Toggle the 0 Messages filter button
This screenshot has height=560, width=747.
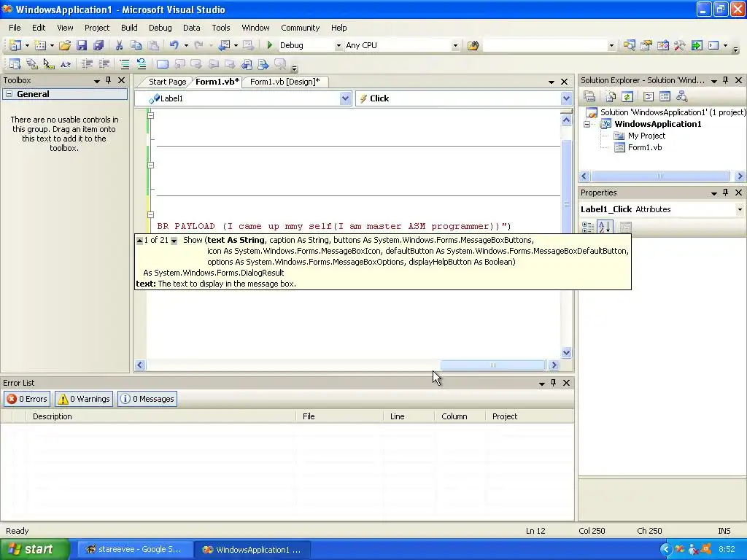(x=147, y=399)
